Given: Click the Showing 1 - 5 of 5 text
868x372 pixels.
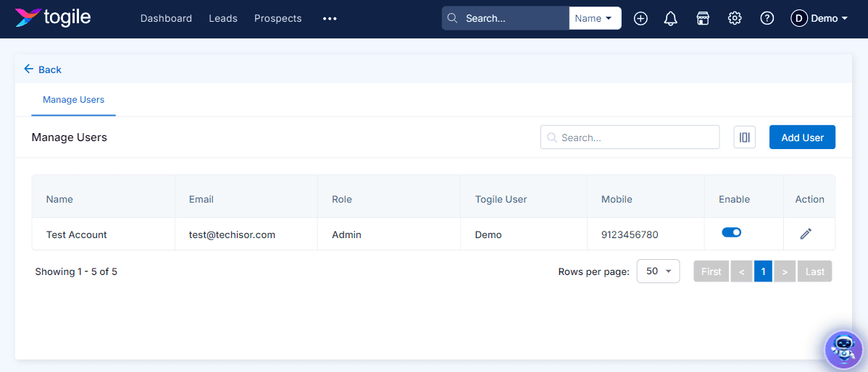Looking at the screenshot, I should coord(76,271).
